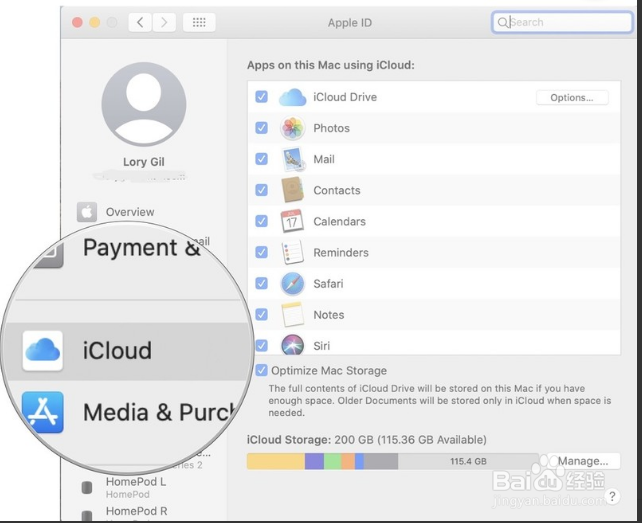
Task: Click into the Search input field
Action: (x=562, y=22)
